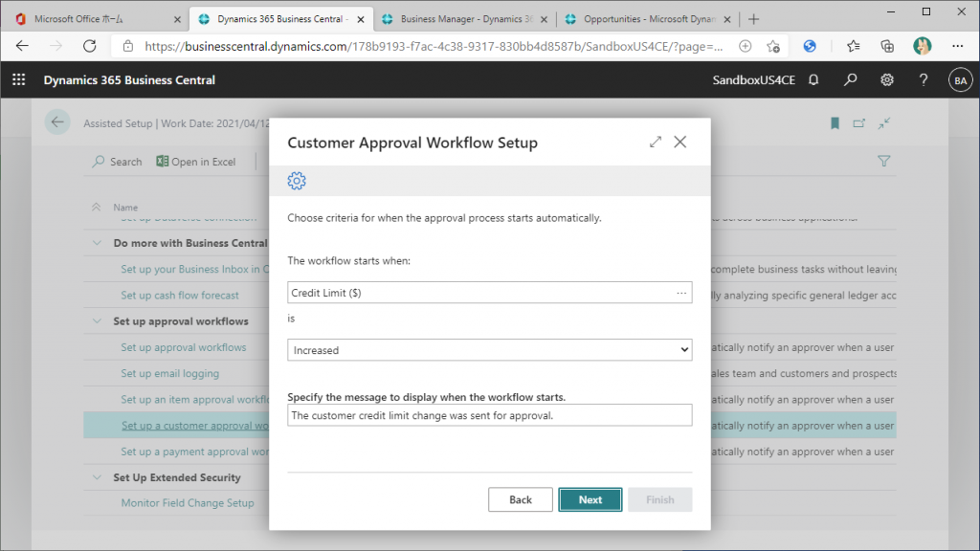Open the notifications bell in Business Central
The height and width of the screenshot is (551, 980).
point(813,80)
